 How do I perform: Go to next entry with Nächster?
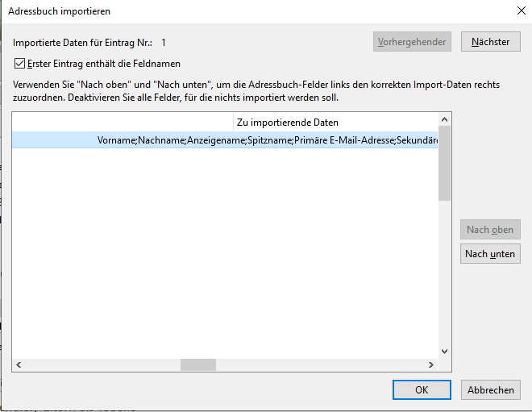490,42
